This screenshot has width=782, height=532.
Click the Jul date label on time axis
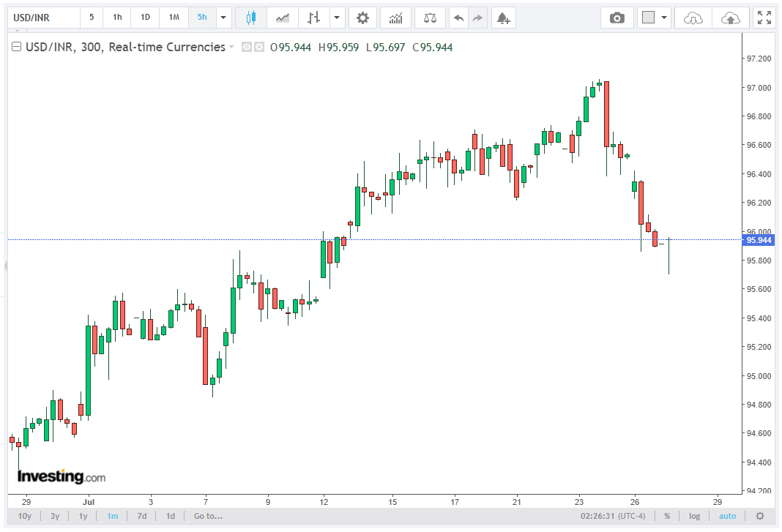[89, 502]
